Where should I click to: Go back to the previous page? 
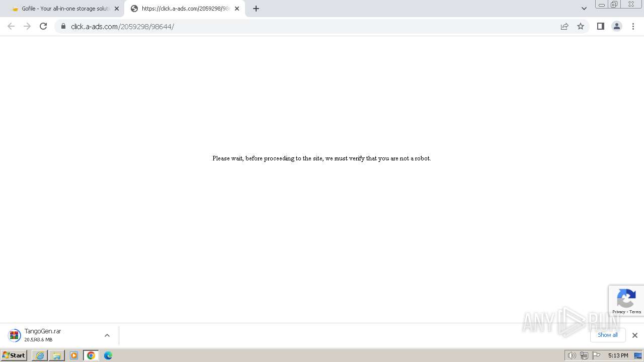click(11, 26)
